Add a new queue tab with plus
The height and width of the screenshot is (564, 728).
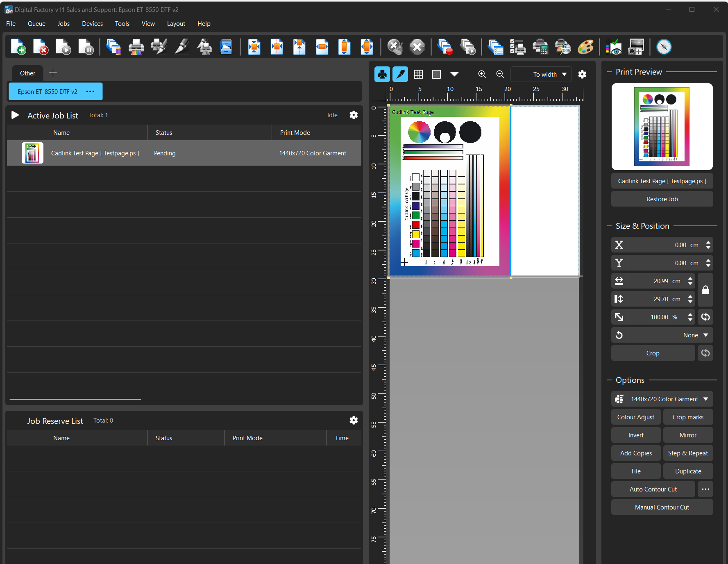[x=53, y=73]
